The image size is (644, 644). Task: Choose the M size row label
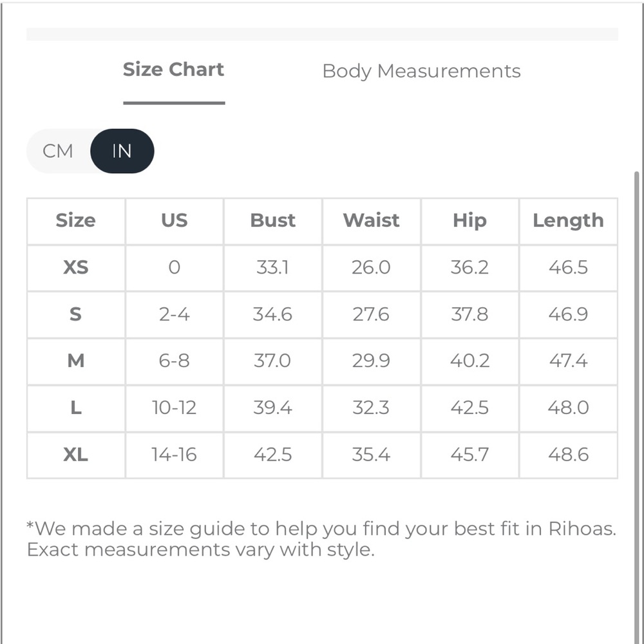(x=76, y=361)
